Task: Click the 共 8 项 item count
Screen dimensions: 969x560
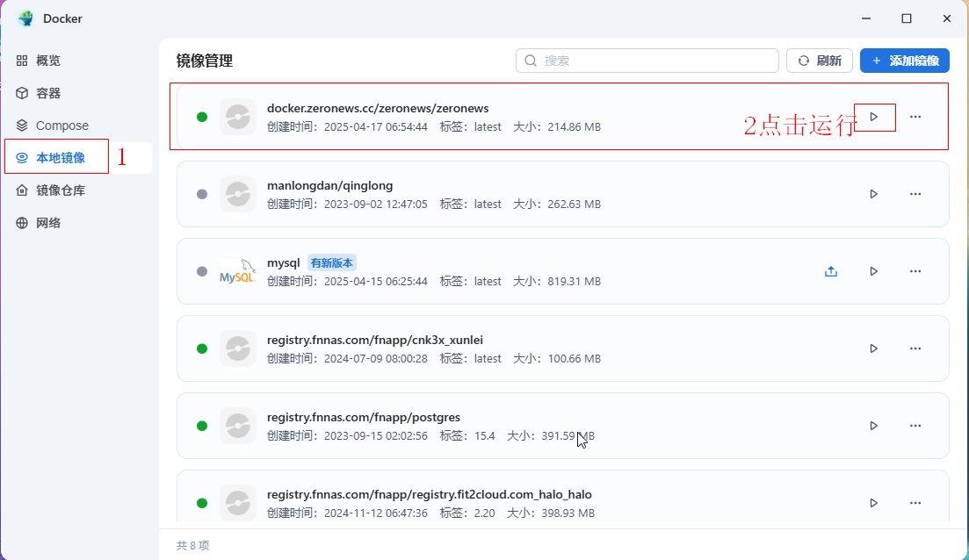Action: pyautogui.click(x=192, y=545)
